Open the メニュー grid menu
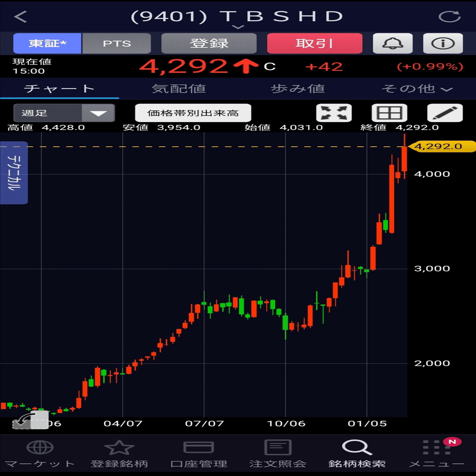 436,454
